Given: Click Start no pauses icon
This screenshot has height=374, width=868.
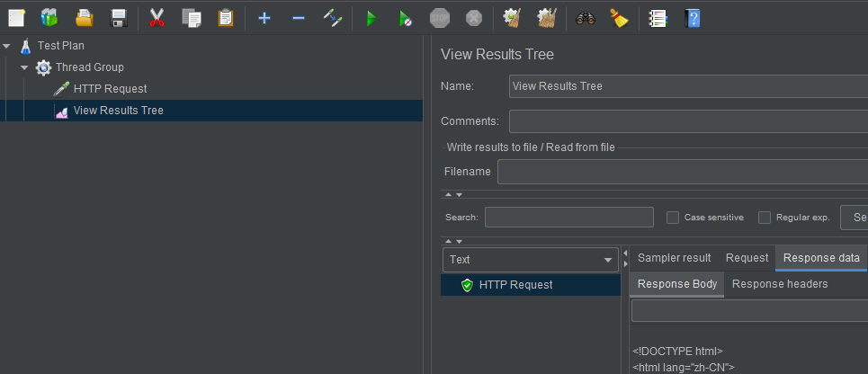Looking at the screenshot, I should (x=405, y=19).
